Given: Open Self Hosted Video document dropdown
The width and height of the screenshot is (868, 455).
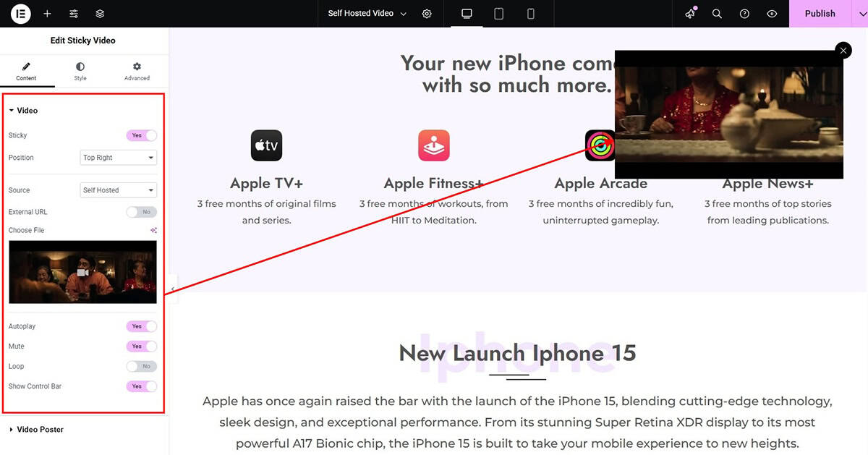Looking at the screenshot, I should tap(367, 14).
